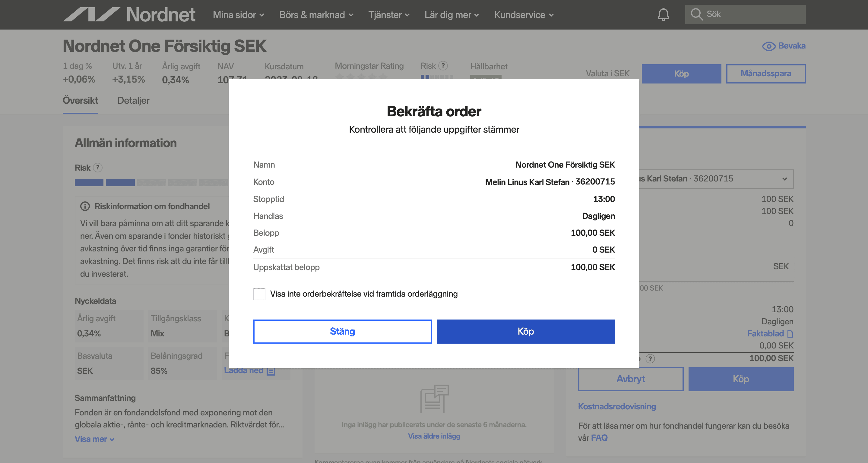Click the Risk help question mark in header
The image size is (868, 463).
(443, 66)
